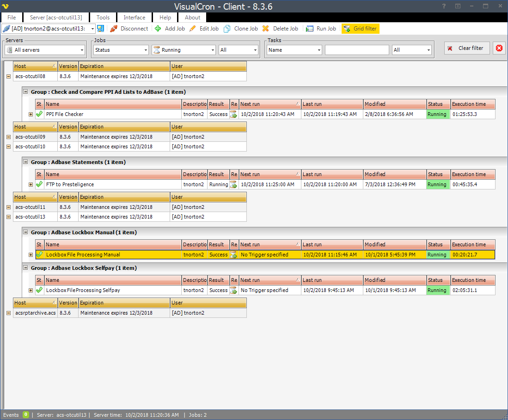The image size is (508, 420).
Task: Click the Tasks filter text field
Action: pos(357,50)
